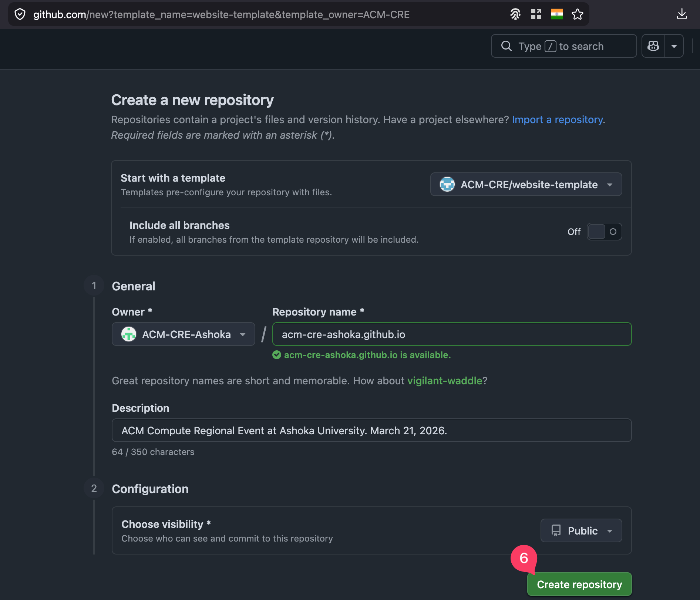Focus the Type / to search field

click(564, 46)
